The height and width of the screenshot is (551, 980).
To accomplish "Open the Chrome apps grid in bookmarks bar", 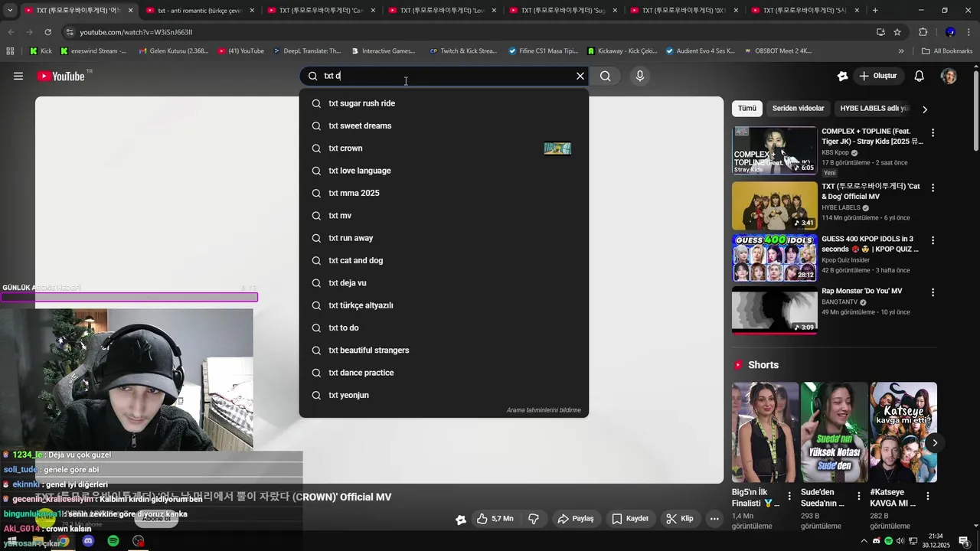I will [10, 51].
